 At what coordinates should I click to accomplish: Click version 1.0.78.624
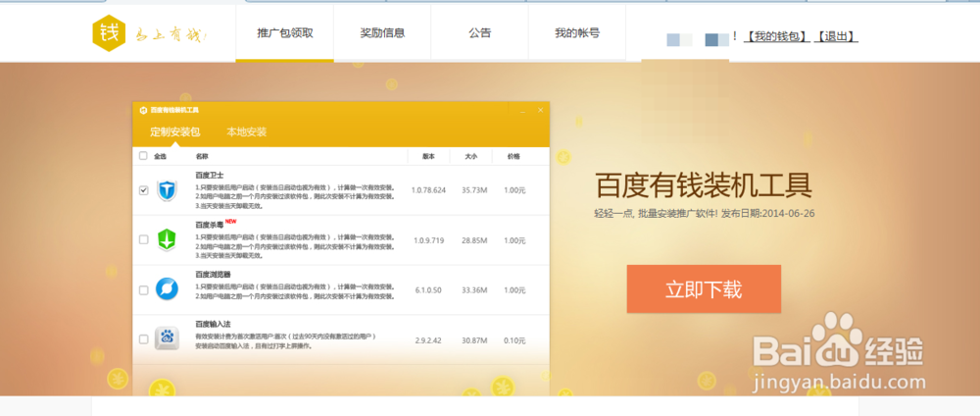[x=428, y=190]
